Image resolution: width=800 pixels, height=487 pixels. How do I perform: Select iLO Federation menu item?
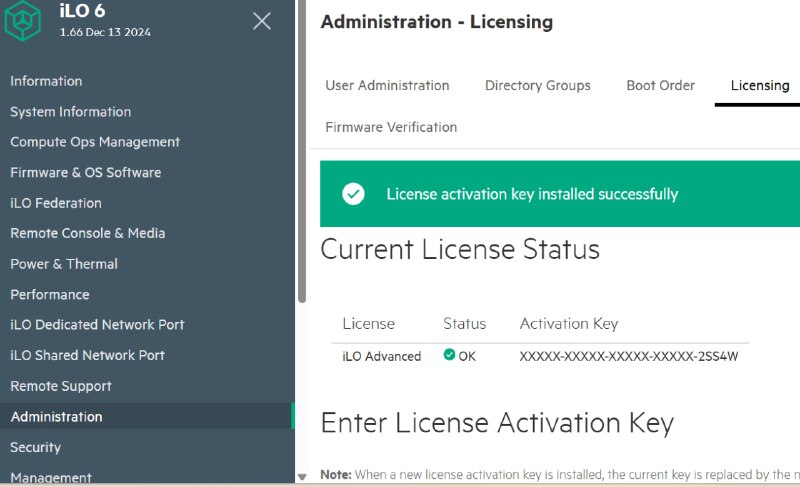(x=56, y=203)
